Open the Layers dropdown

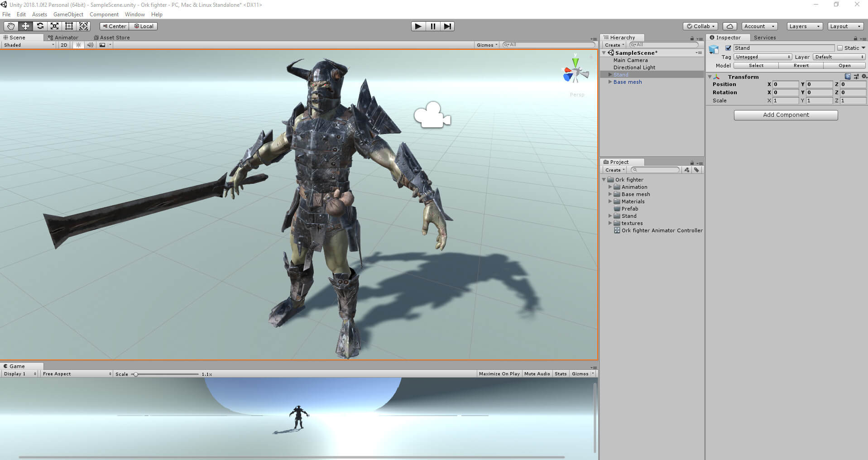pos(804,26)
